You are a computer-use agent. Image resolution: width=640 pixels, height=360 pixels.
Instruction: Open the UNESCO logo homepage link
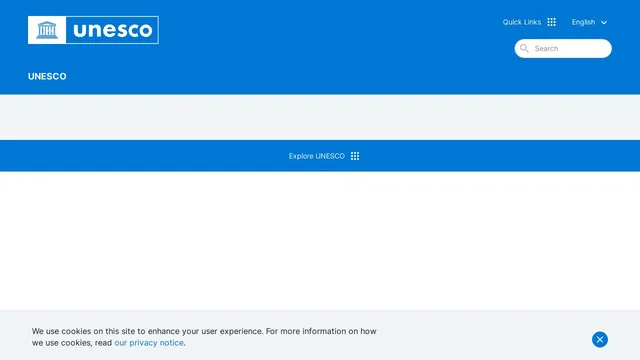tap(93, 30)
